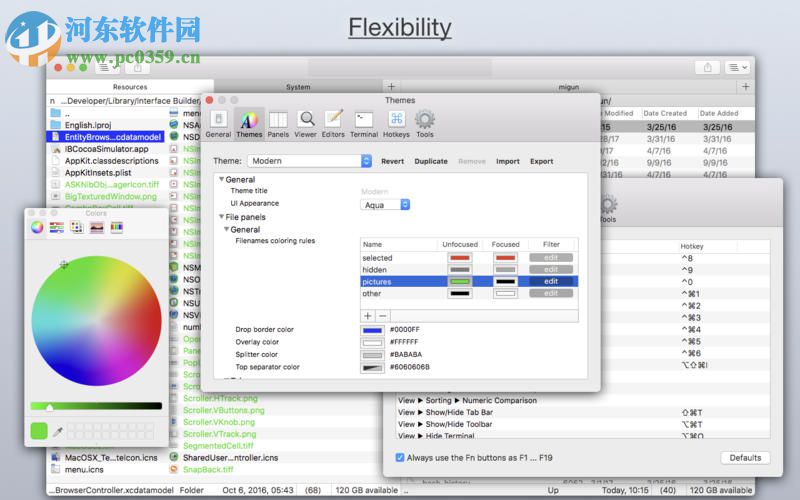Edit the filter for the pictures rule
The width and height of the screenshot is (800, 500).
tap(551, 281)
